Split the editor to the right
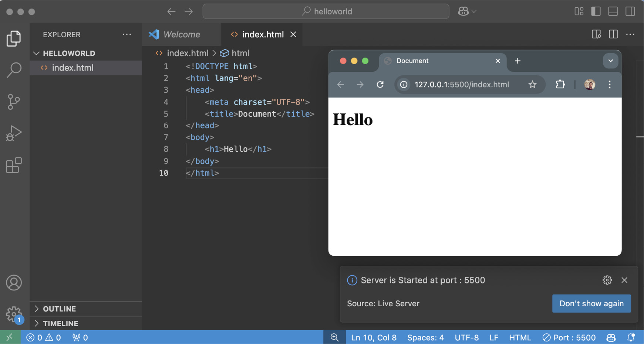Screen dimensions: 644x344 (613, 34)
